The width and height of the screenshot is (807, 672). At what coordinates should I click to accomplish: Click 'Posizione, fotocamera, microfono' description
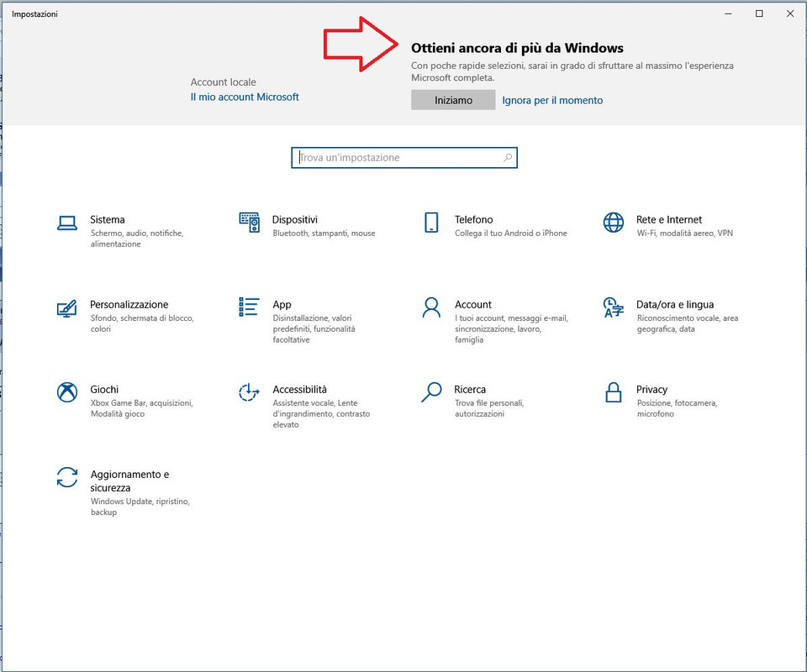click(677, 408)
